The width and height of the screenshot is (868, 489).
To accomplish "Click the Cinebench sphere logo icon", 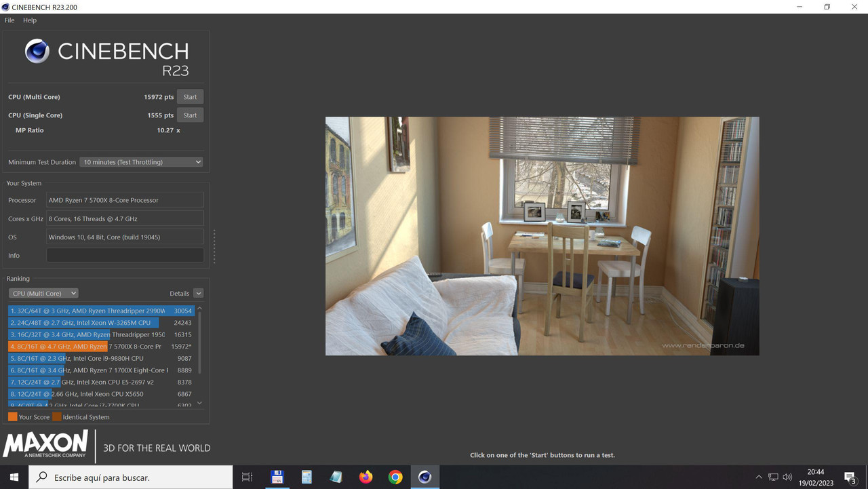I will pyautogui.click(x=37, y=52).
